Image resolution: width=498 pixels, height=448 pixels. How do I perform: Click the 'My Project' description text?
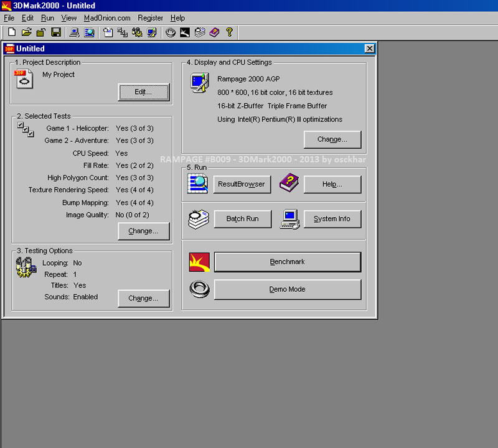59,75
